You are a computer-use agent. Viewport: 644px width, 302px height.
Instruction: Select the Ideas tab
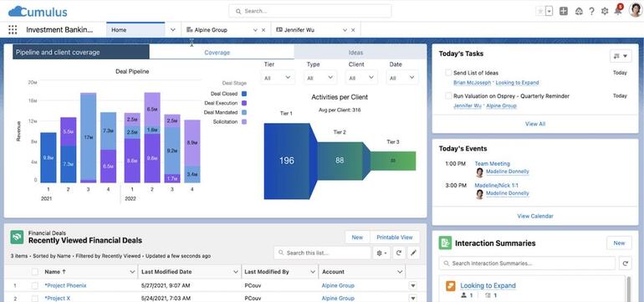click(x=355, y=53)
